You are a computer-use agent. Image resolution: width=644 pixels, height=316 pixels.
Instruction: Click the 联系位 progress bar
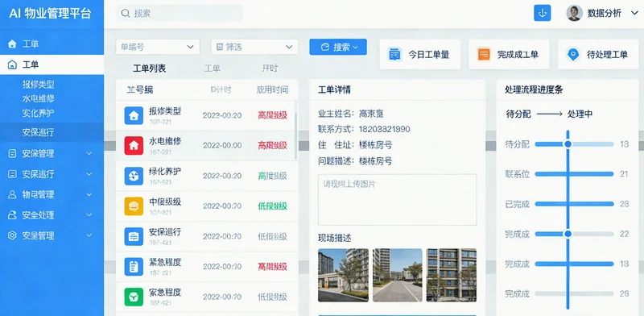[x=574, y=174]
